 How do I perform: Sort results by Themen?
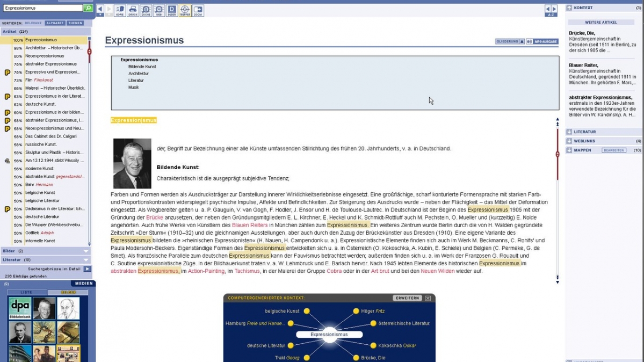(x=75, y=23)
